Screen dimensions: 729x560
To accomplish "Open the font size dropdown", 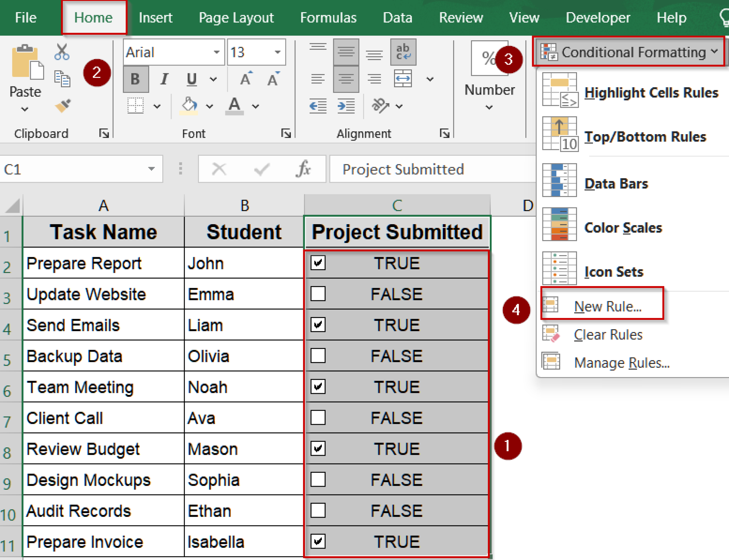I will (277, 52).
